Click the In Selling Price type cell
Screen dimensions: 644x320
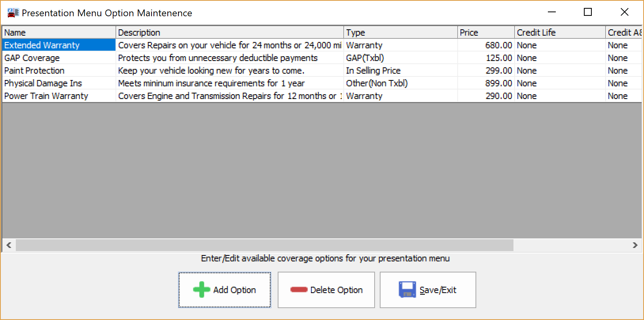[373, 70]
